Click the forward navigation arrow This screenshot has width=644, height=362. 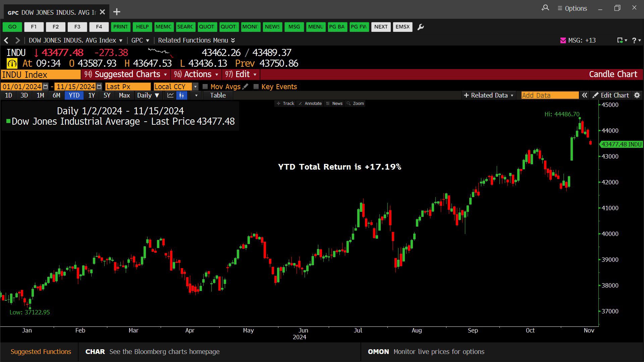[17, 40]
